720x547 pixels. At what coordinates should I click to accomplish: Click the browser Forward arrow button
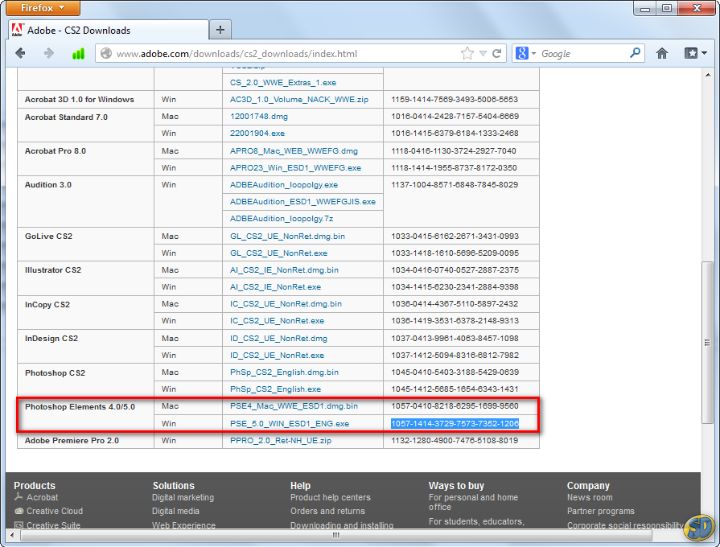point(48,53)
